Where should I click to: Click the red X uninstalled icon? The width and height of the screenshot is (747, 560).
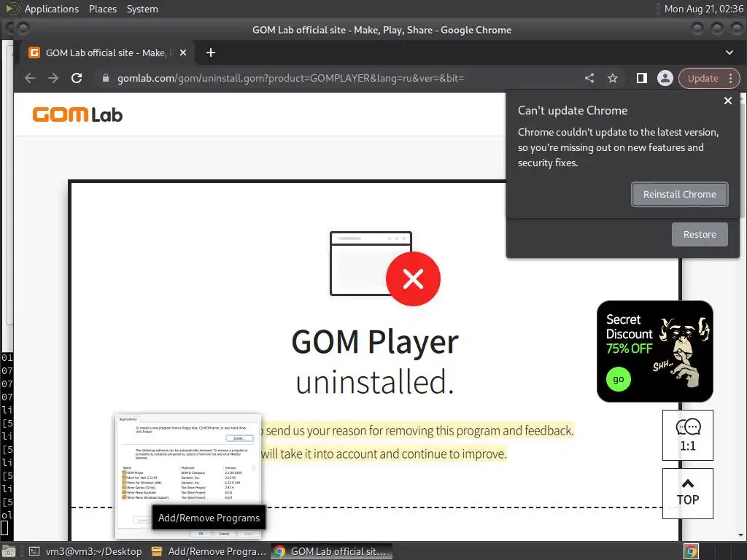coord(413,279)
